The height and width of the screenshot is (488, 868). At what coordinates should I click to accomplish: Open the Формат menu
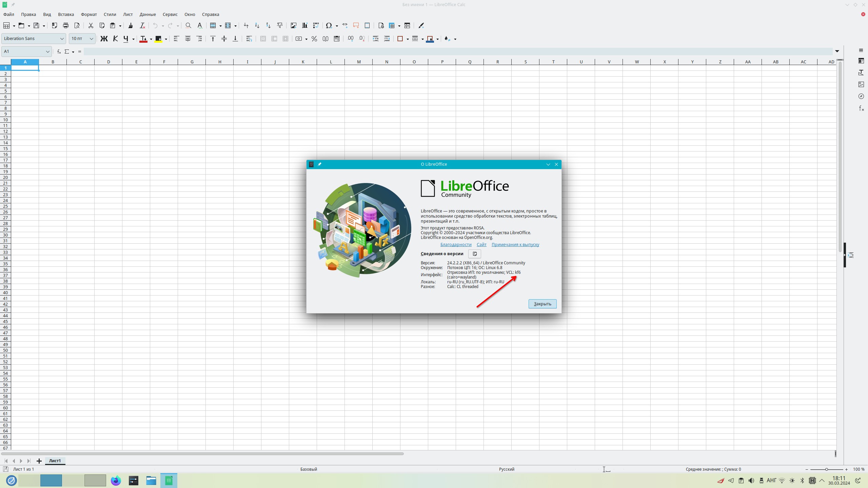coord(89,14)
